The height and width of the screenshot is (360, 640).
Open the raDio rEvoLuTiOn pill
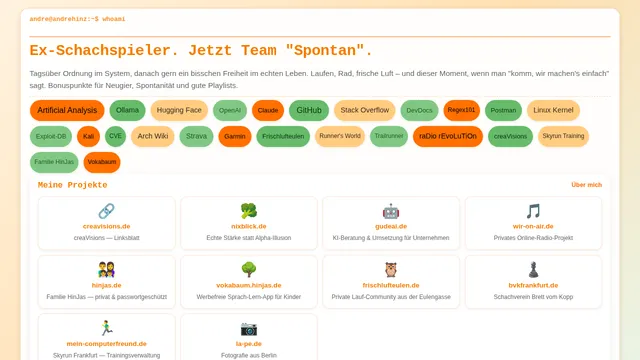click(x=448, y=136)
